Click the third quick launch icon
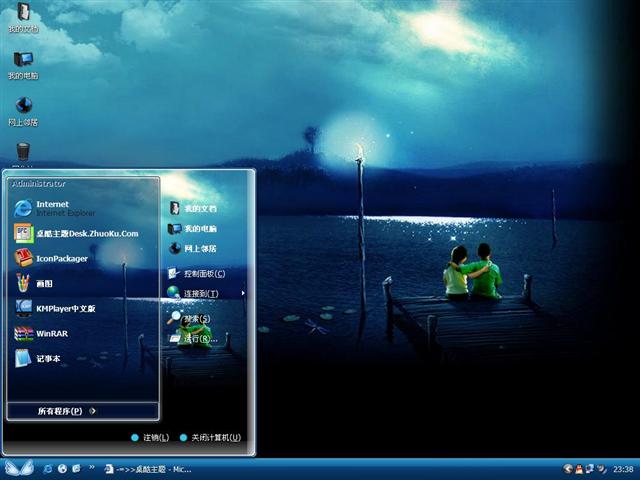This screenshot has height=480, width=640. pos(76,469)
